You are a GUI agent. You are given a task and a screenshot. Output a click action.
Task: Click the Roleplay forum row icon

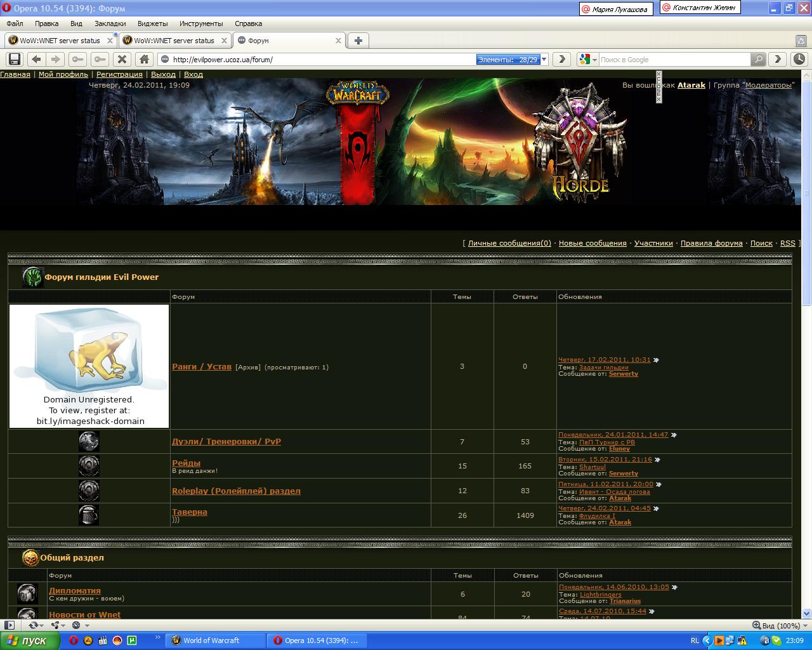(x=89, y=491)
